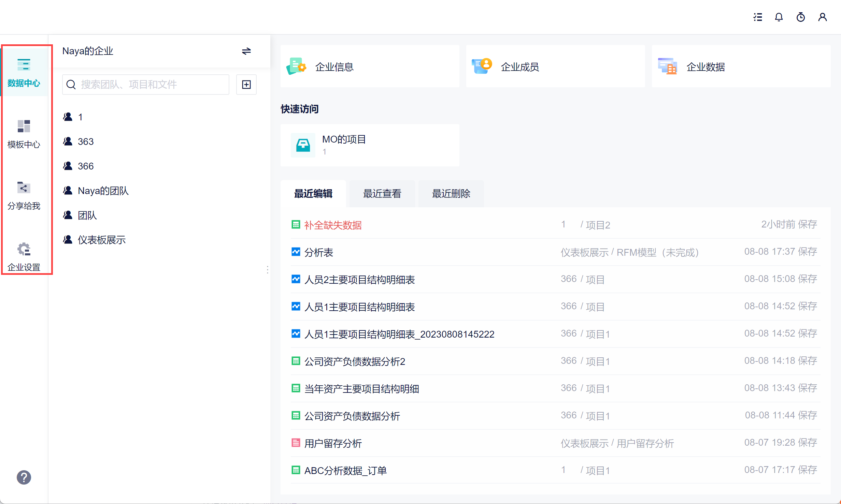Screen dimensions: 841x504
Task: Open the 企业成员 card
Action: (555, 66)
